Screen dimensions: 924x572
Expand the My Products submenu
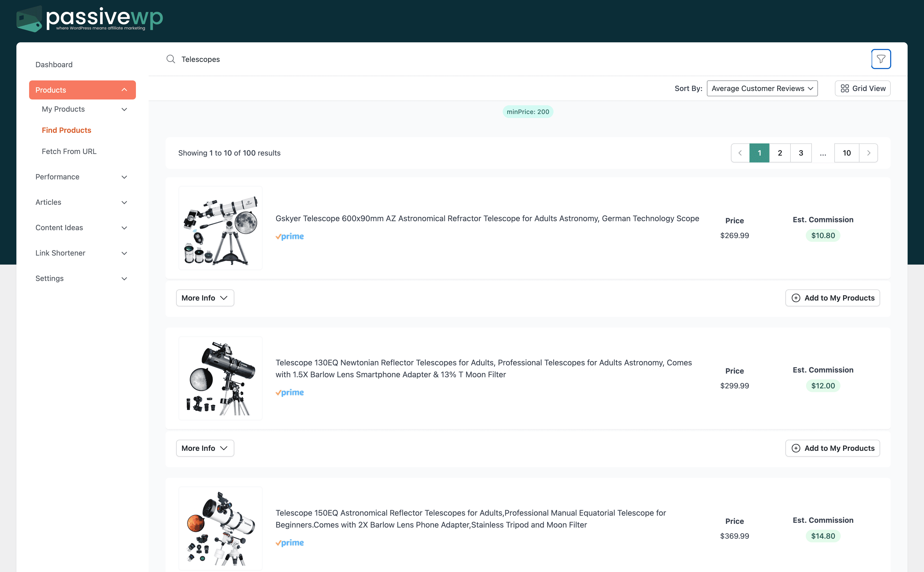124,109
